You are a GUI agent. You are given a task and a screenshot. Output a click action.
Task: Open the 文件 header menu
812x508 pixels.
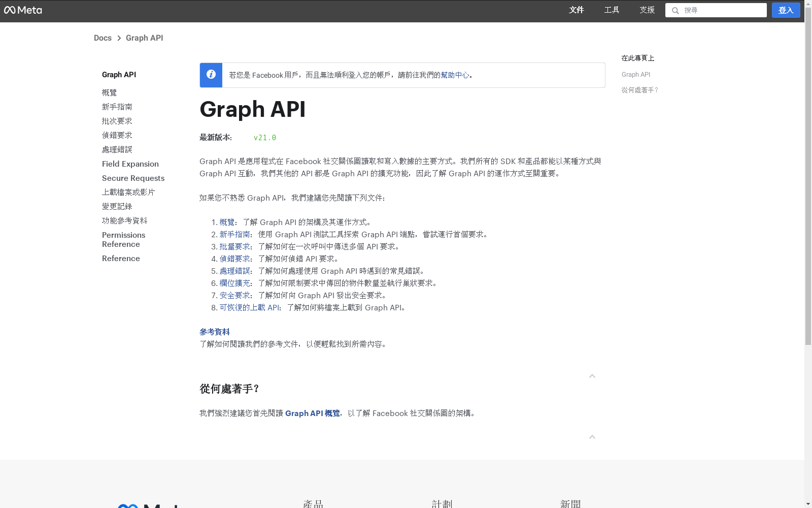pyautogui.click(x=577, y=10)
